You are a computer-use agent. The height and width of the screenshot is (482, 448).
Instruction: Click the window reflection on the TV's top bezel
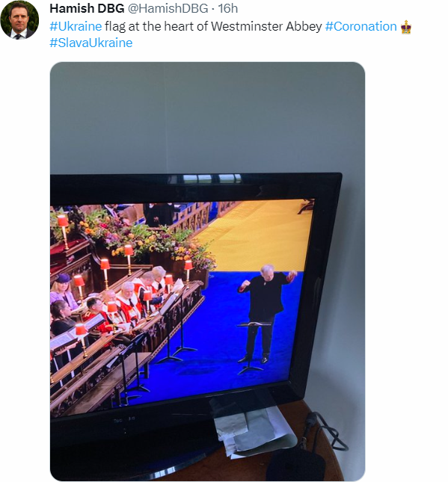click(x=212, y=179)
